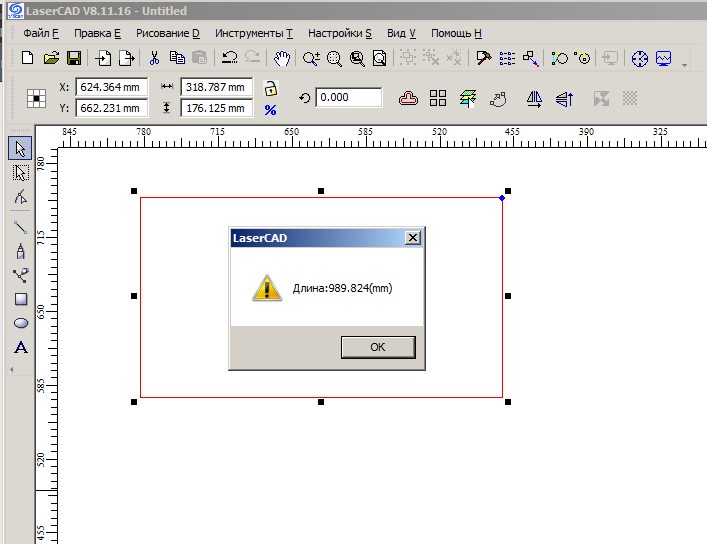
Task: Open a file using the folder icon
Action: pyautogui.click(x=51, y=58)
